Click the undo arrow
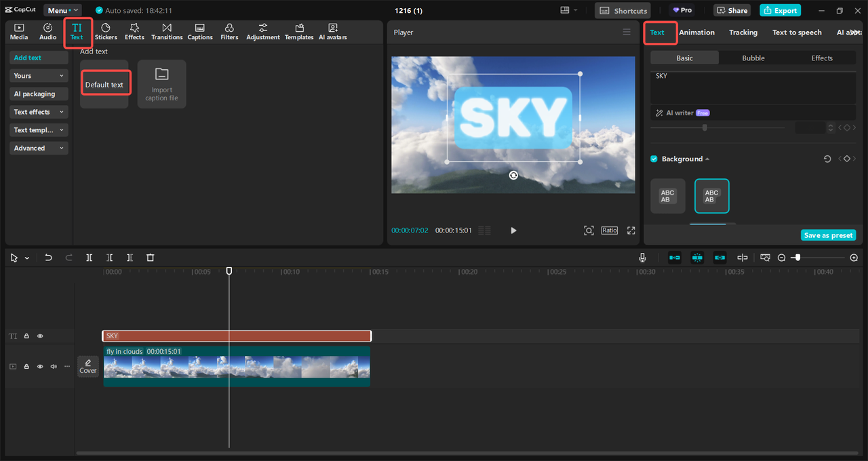The width and height of the screenshot is (868, 461). click(48, 258)
